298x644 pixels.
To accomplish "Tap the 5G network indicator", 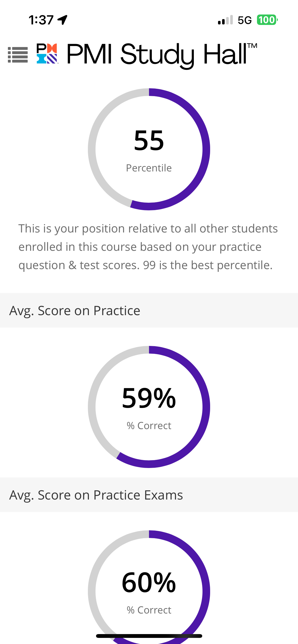I will (245, 20).
